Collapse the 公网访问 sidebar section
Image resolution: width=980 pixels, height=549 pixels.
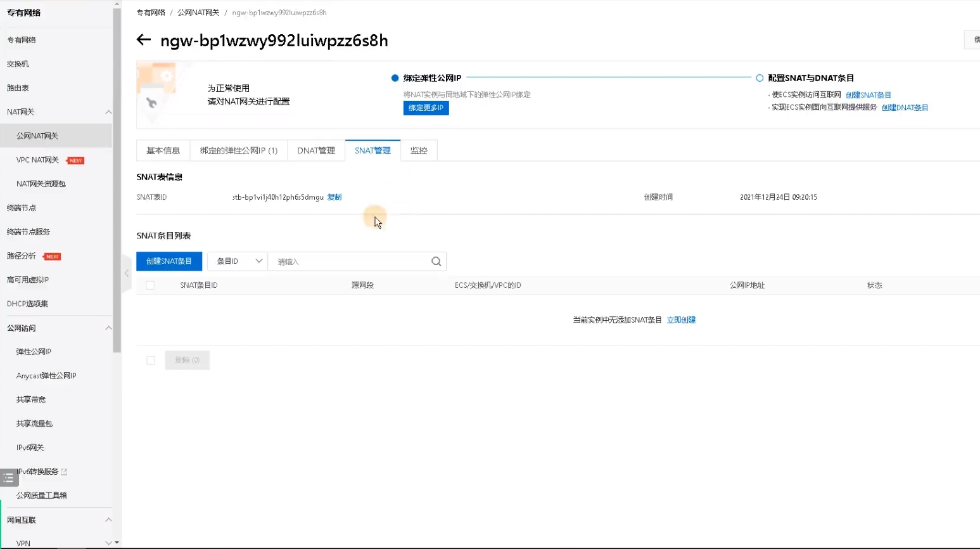[108, 328]
